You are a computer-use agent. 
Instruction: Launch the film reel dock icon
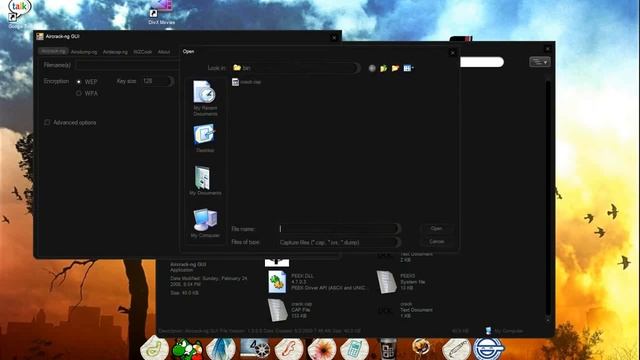(x=255, y=349)
